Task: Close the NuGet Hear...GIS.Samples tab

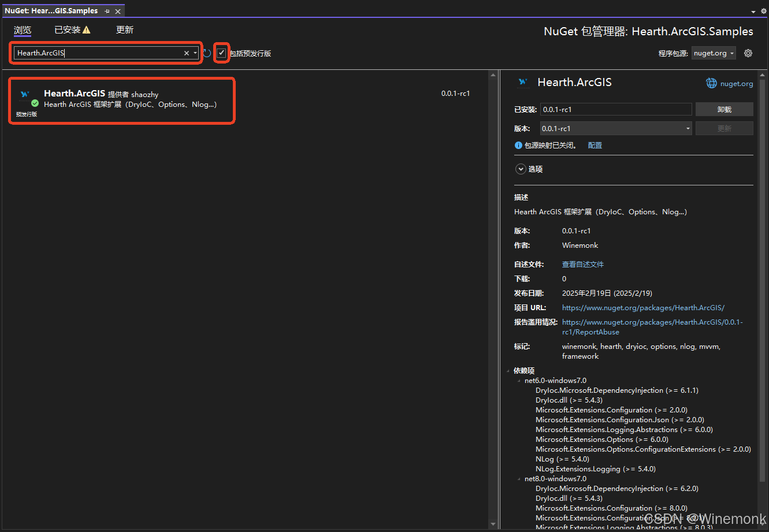Action: [118, 11]
